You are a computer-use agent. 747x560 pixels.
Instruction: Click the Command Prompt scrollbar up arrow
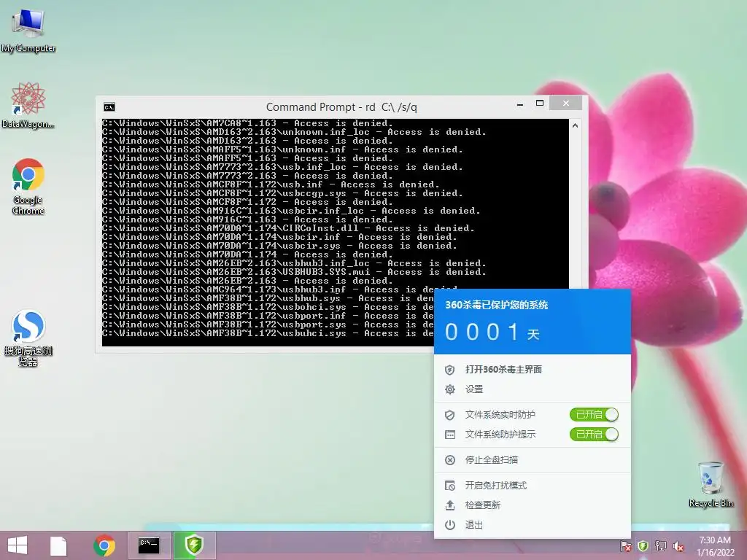coord(575,125)
